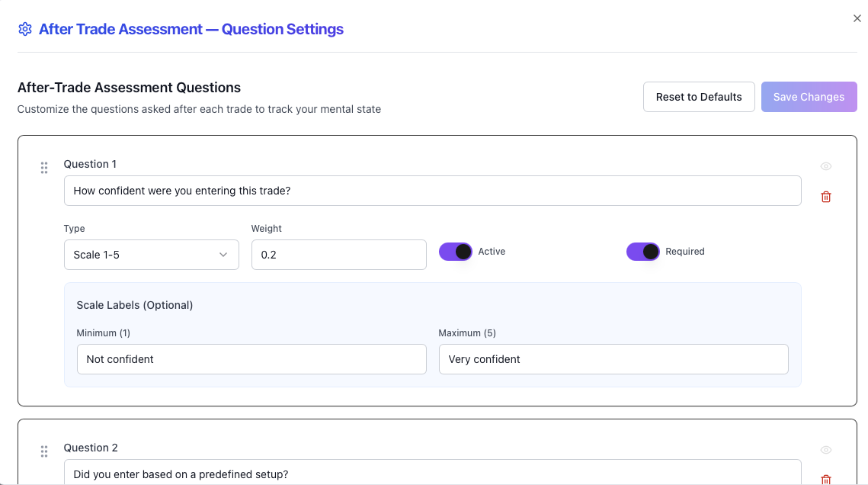Click the Scale Labels (Optional) section header

tap(134, 305)
